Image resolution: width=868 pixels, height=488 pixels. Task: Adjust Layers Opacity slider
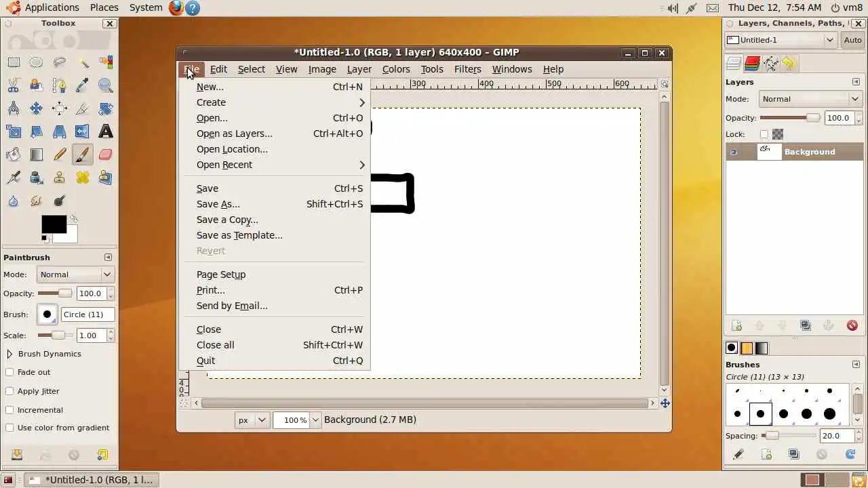790,118
